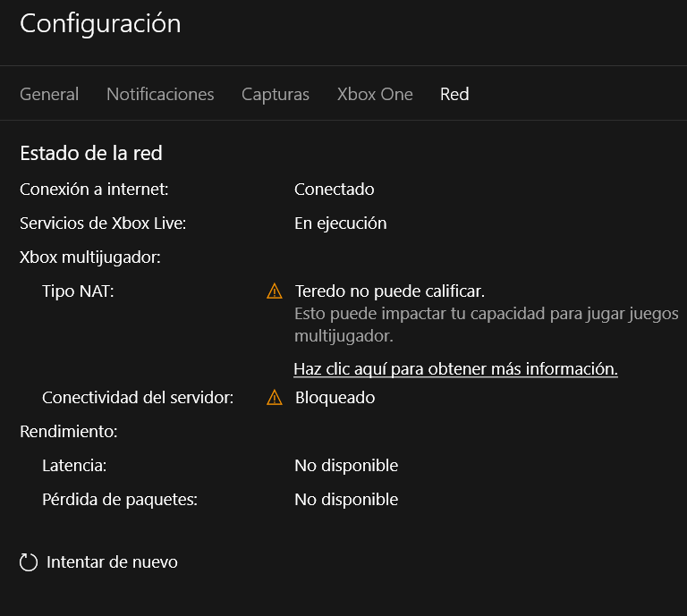The width and height of the screenshot is (687, 616).
Task: Click the 'Estado de la red' heading
Action: tap(91, 153)
